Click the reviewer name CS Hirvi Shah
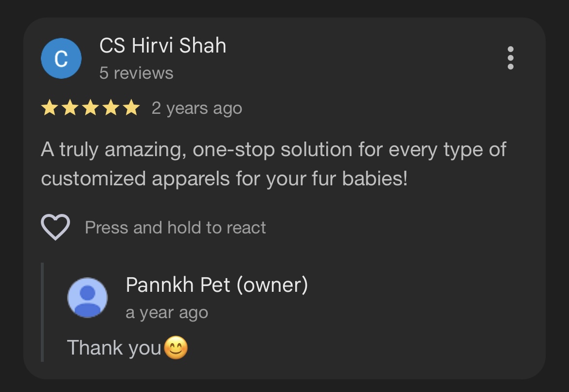 pyautogui.click(x=162, y=46)
